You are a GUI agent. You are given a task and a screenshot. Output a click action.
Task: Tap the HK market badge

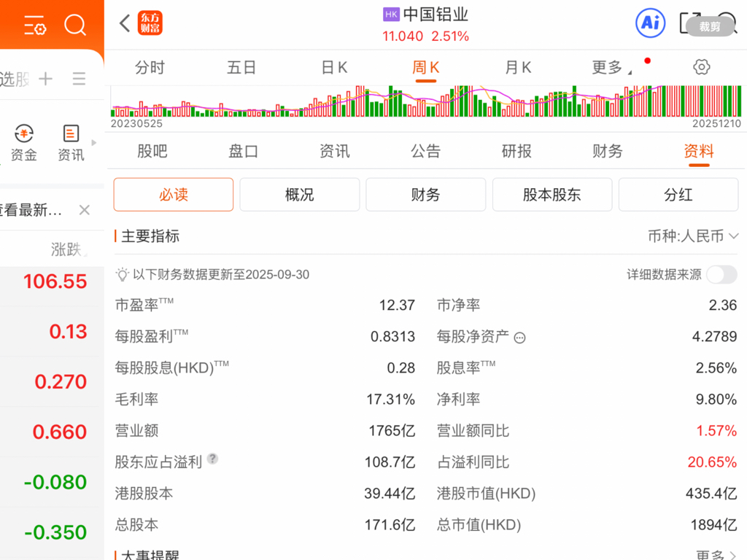[391, 15]
